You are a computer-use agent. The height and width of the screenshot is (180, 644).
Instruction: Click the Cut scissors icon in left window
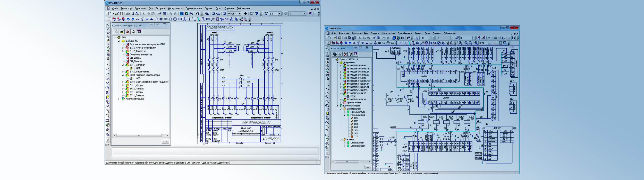pyautogui.click(x=143, y=14)
